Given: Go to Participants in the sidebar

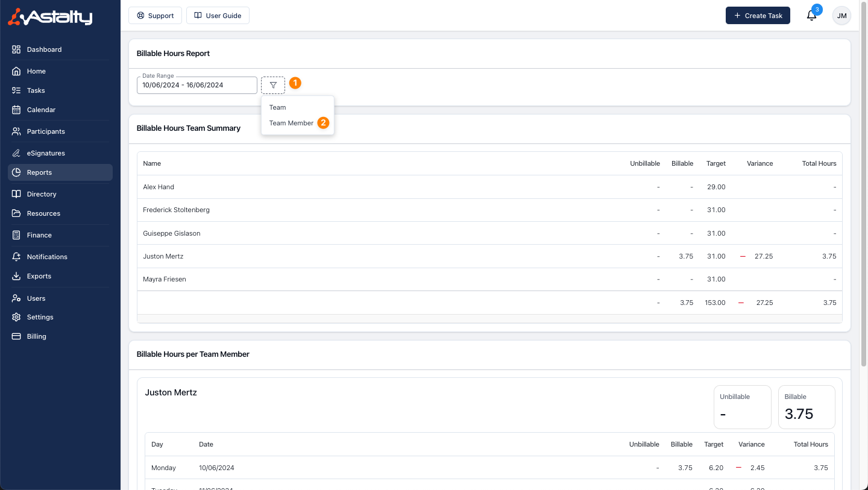Looking at the screenshot, I should [46, 131].
